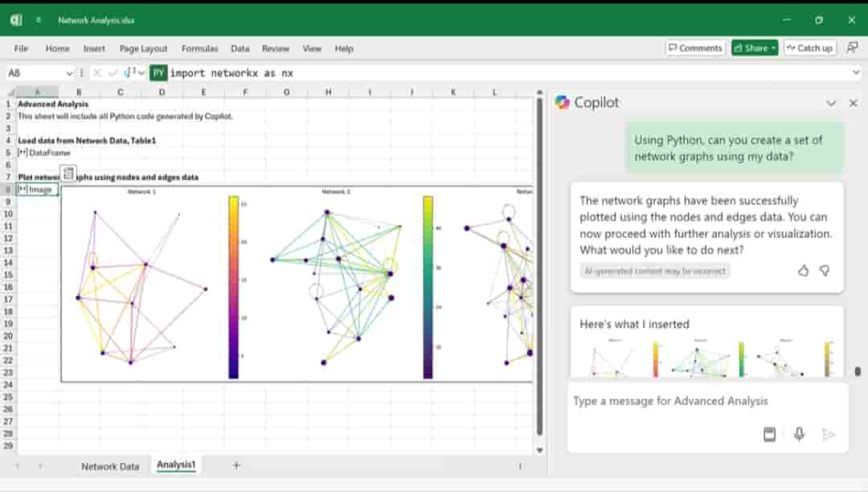Click the green PY Python badge in formula bar

pos(158,73)
